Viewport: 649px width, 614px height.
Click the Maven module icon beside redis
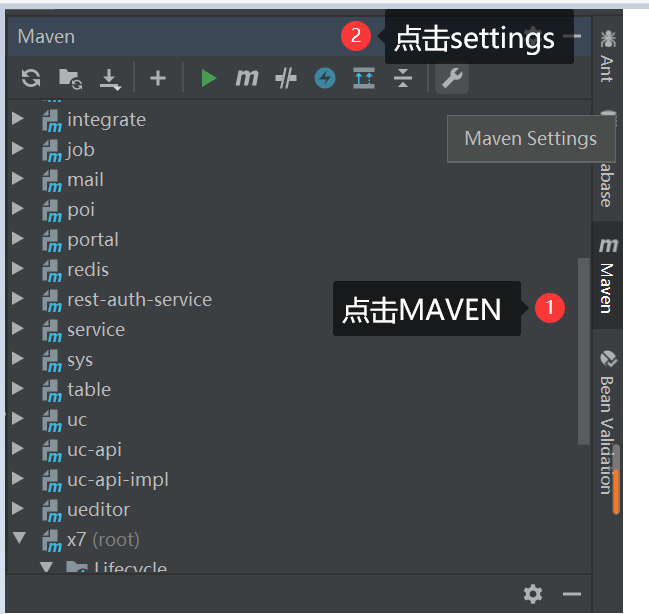[x=52, y=271]
